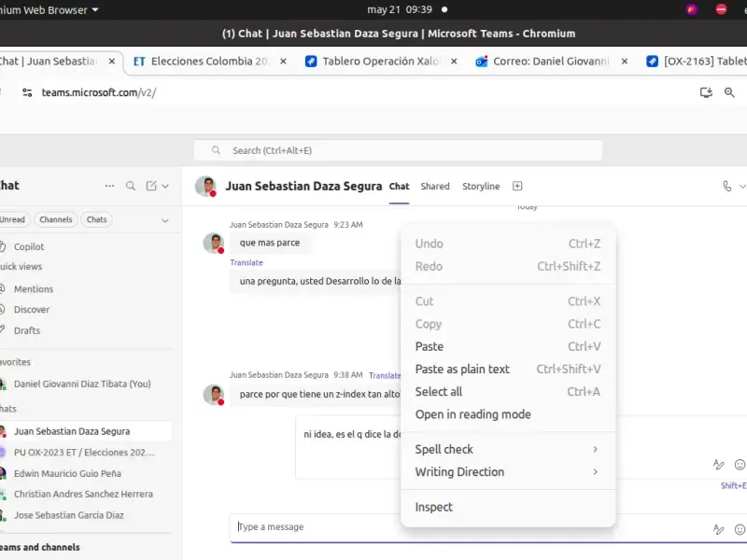Expand the call options chevron
Viewport: 747px width, 560px height.
coord(742,186)
